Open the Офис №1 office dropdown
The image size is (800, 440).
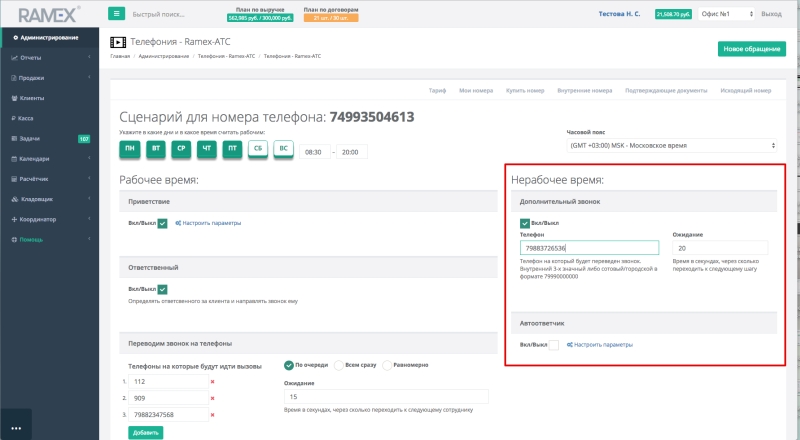point(727,14)
